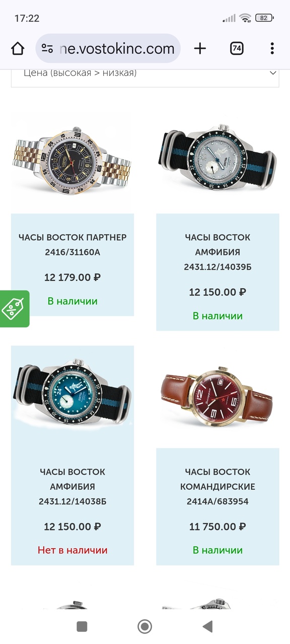Open the three-dot browser menu
This screenshot has width=290, height=644.
point(272,48)
